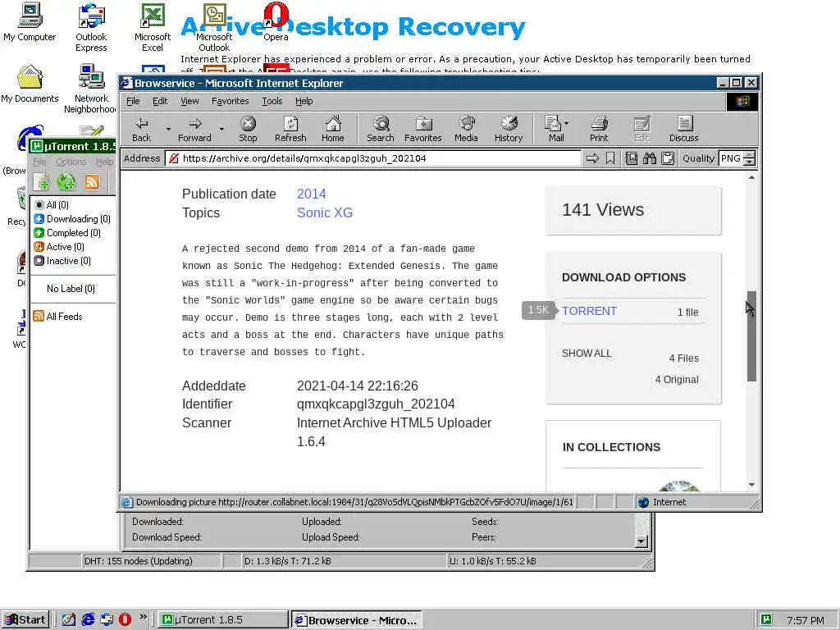The width and height of the screenshot is (840, 630).
Task: Download via the TORRENT link
Action: (x=589, y=311)
